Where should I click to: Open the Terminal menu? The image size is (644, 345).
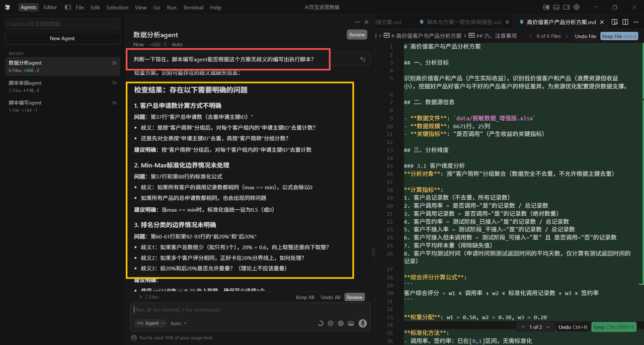pos(193,7)
